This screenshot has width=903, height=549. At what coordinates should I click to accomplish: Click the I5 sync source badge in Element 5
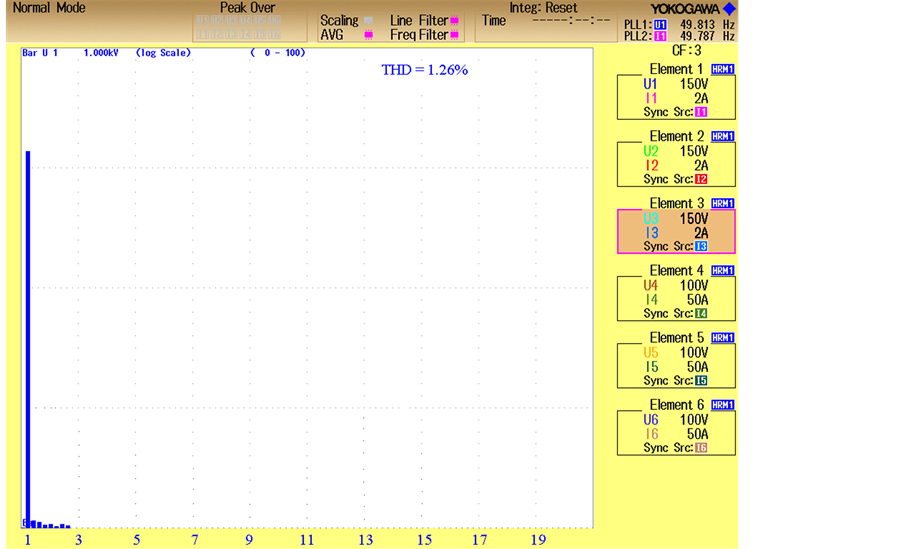tap(701, 381)
